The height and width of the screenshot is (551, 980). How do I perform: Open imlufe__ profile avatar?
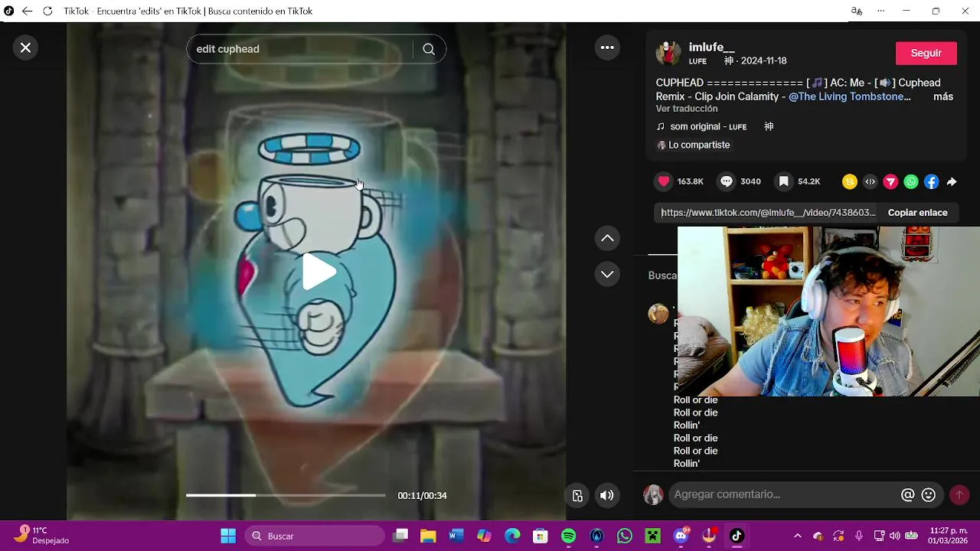point(668,53)
